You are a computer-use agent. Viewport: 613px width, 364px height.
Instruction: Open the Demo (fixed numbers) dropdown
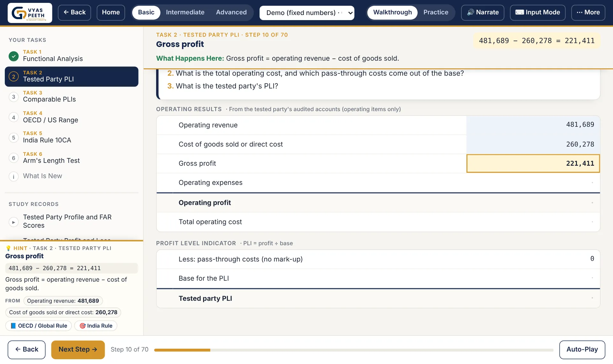click(x=307, y=13)
